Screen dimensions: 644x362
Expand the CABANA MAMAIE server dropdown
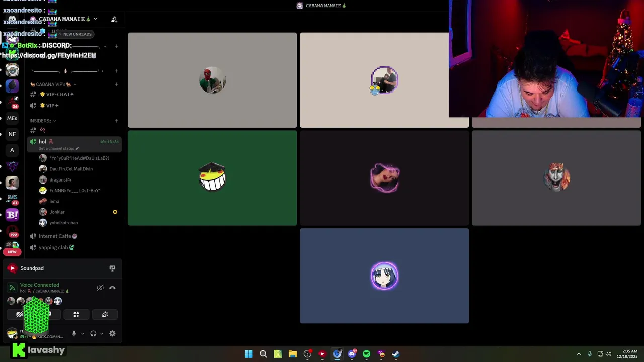pos(95,19)
